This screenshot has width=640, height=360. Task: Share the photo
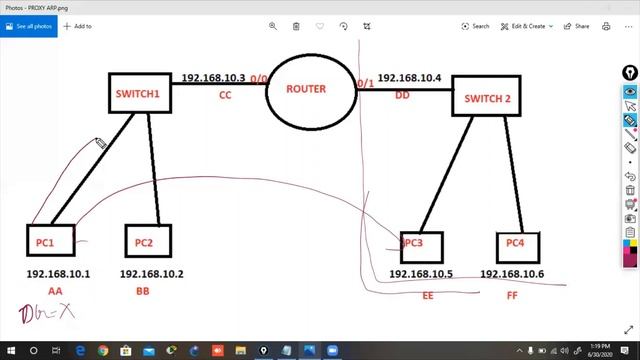pyautogui.click(x=576, y=26)
